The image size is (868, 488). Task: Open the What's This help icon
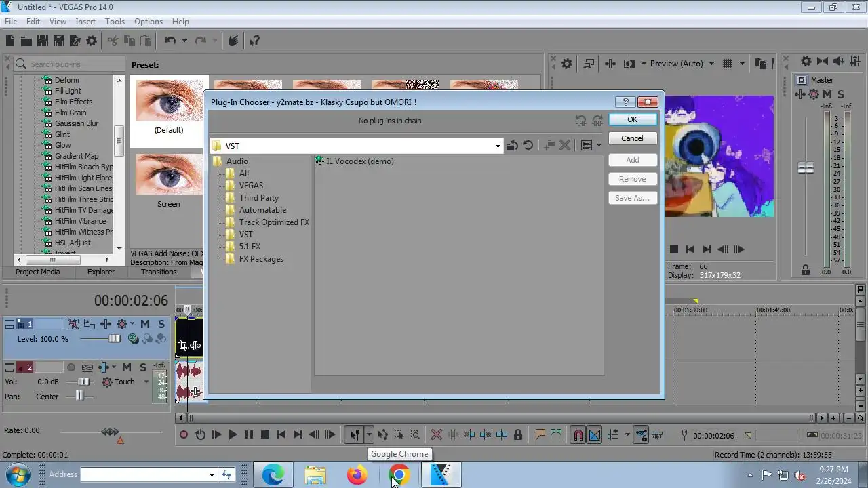pos(254,41)
